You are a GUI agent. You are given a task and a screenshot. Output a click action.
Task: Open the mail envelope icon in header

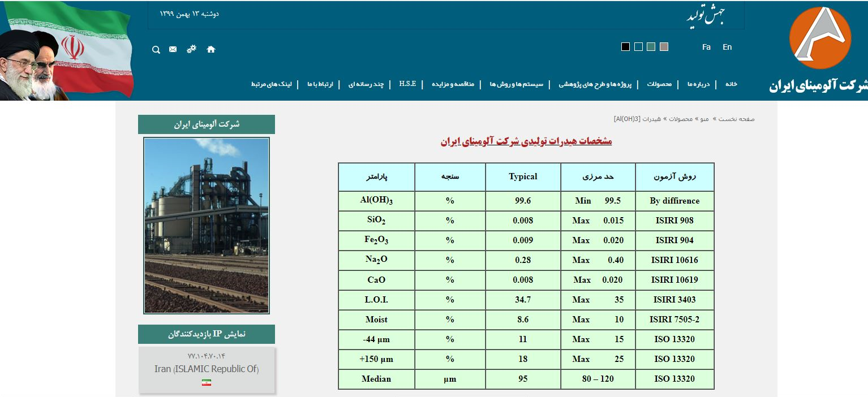(x=173, y=49)
